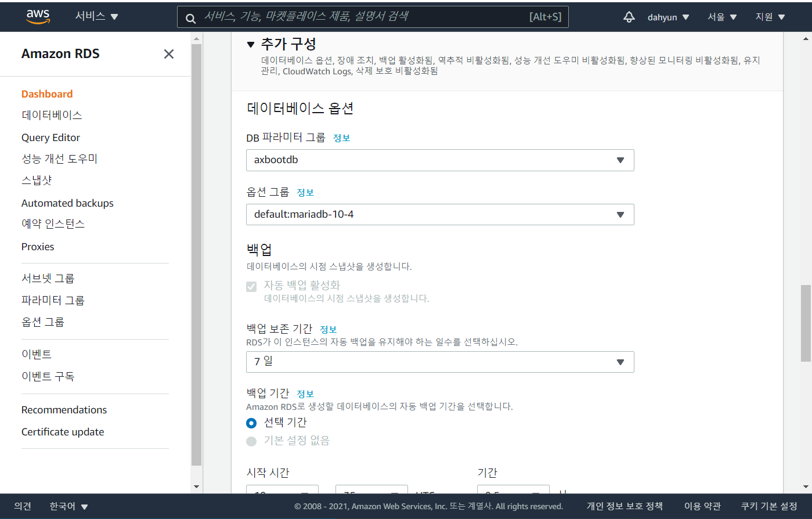The height and width of the screenshot is (519, 812).
Task: Click the AWS logo home icon
Action: coord(38,17)
